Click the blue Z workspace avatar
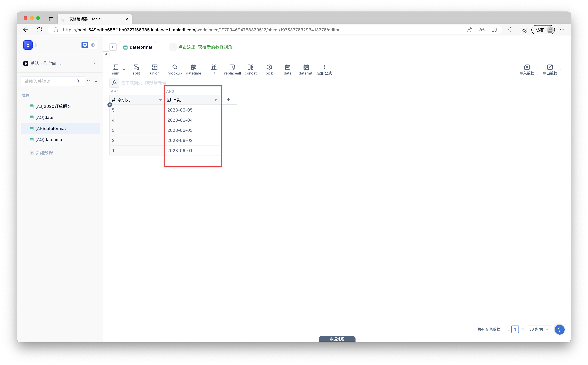The width and height of the screenshot is (588, 365). click(28, 45)
